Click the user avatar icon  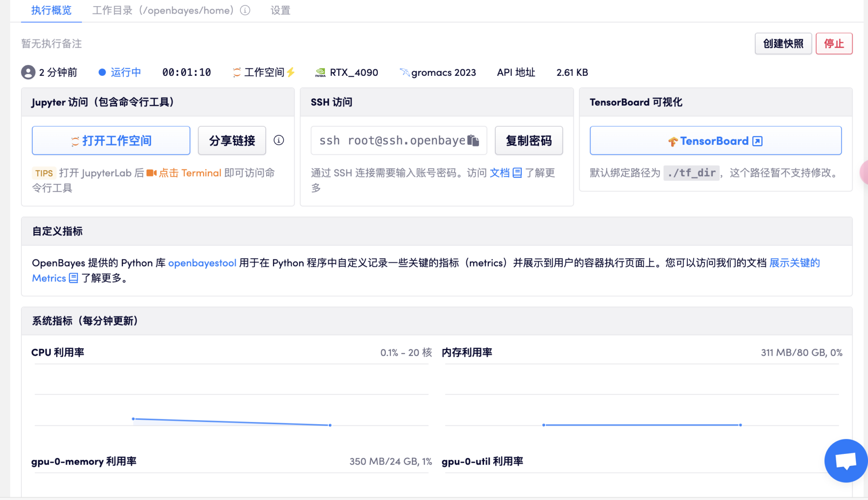(28, 72)
